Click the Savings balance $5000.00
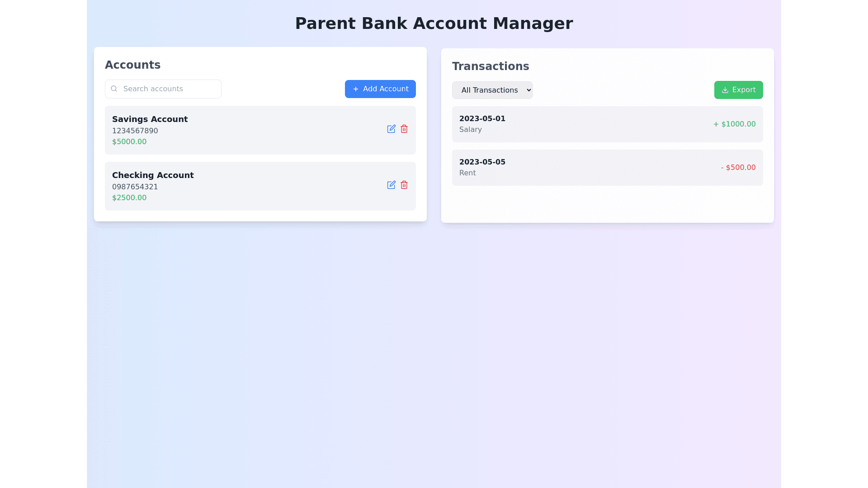Screen dimensions: 868x488 tap(129, 142)
